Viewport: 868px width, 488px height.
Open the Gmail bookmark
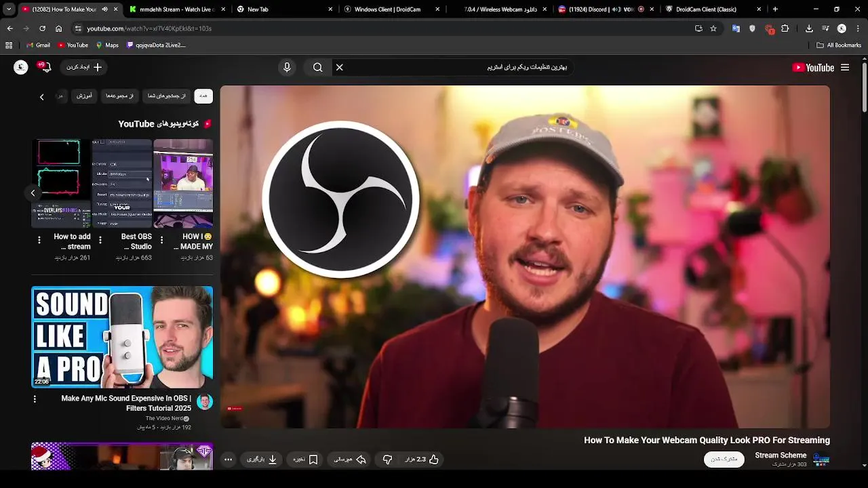(38, 45)
